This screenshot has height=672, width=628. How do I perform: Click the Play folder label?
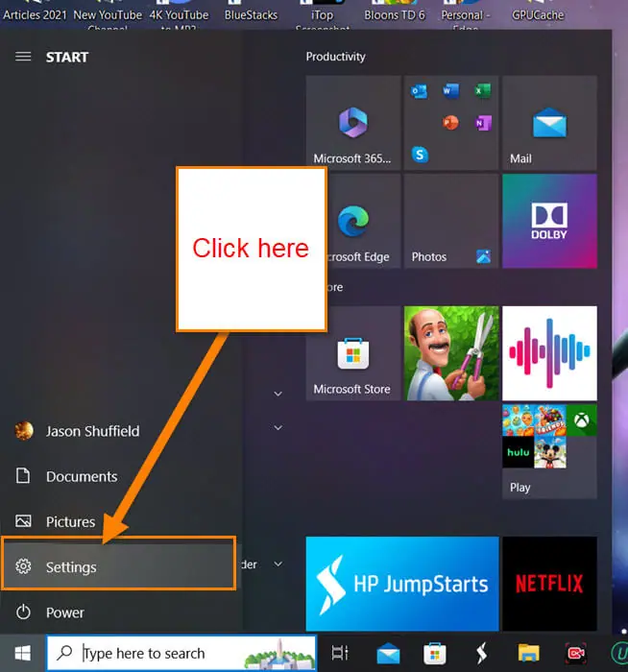520,488
